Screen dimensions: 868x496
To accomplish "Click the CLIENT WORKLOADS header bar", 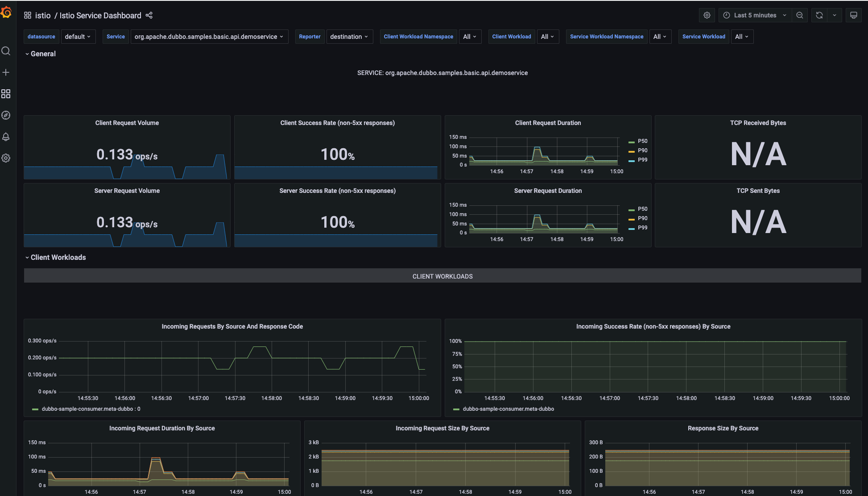I will [x=442, y=275].
